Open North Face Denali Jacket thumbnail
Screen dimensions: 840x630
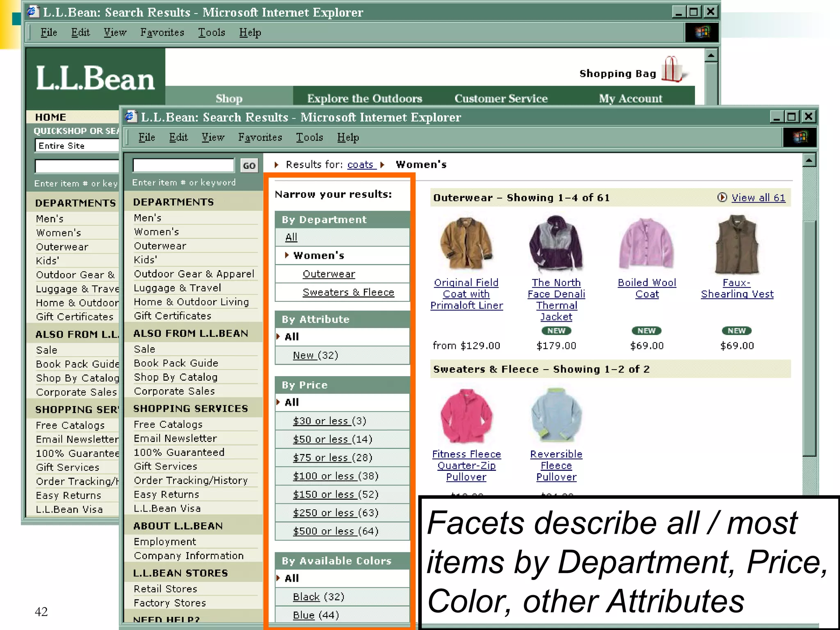(x=557, y=244)
